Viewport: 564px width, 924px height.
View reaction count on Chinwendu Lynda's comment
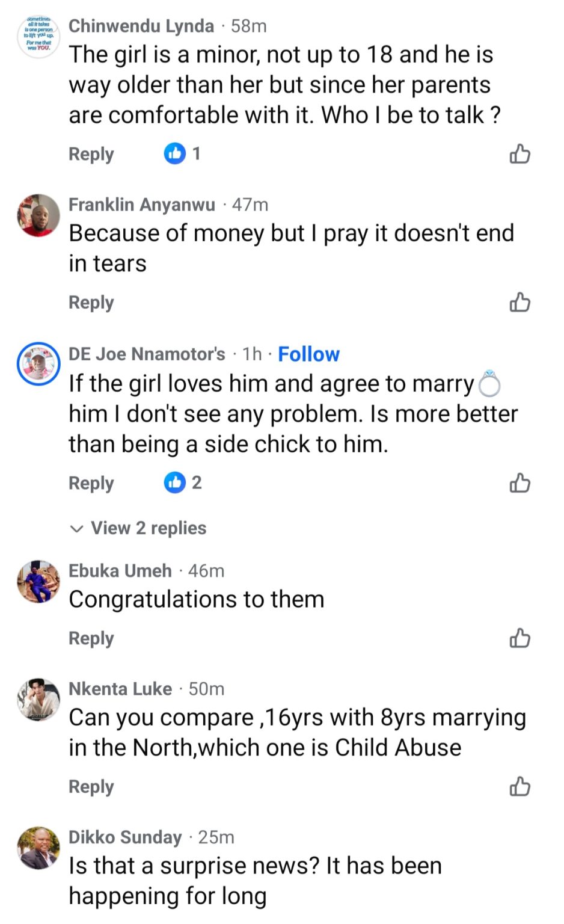(x=182, y=154)
